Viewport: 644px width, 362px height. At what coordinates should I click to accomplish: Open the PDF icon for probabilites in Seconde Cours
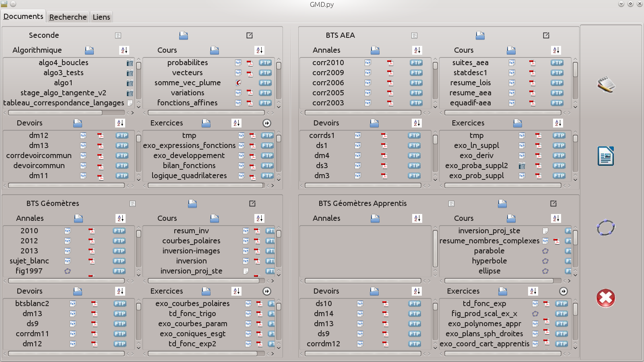[x=250, y=63]
